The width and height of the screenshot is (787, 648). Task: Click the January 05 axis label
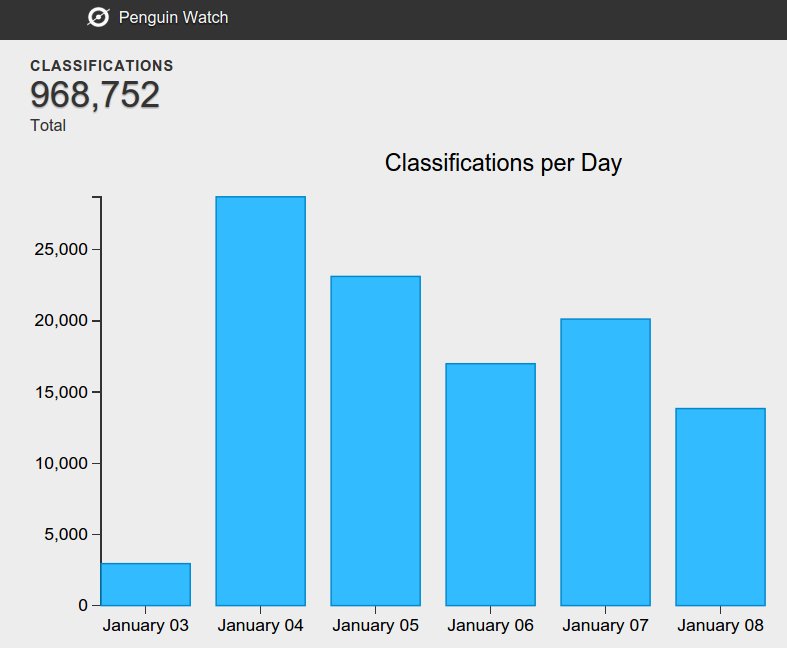click(375, 626)
